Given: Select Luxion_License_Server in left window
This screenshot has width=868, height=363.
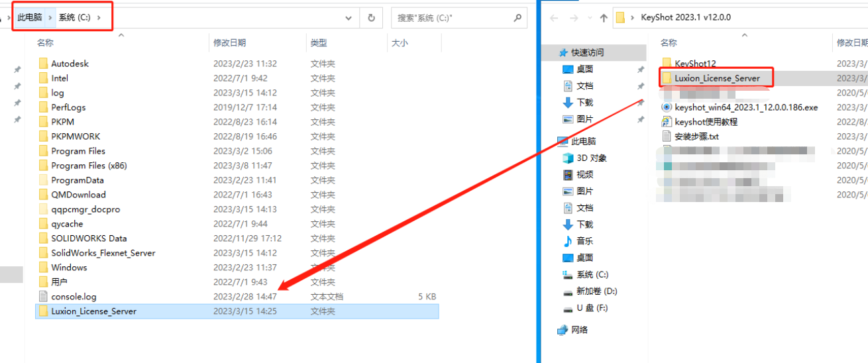Looking at the screenshot, I should pyautogui.click(x=237, y=311).
